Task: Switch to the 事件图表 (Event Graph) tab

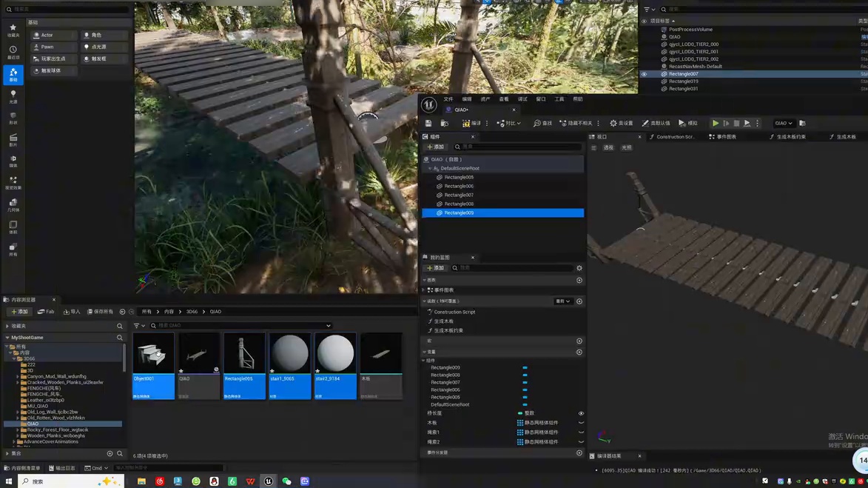Action: click(722, 137)
